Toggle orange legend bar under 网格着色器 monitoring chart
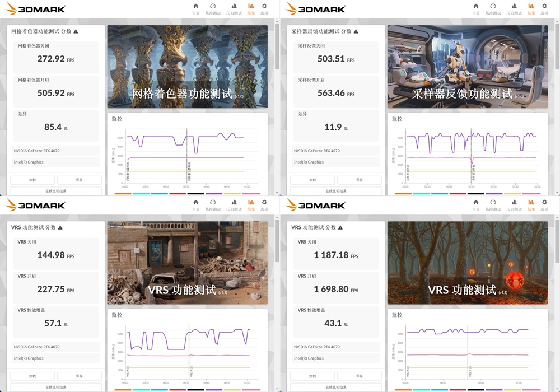The image size is (560, 392). click(x=123, y=194)
